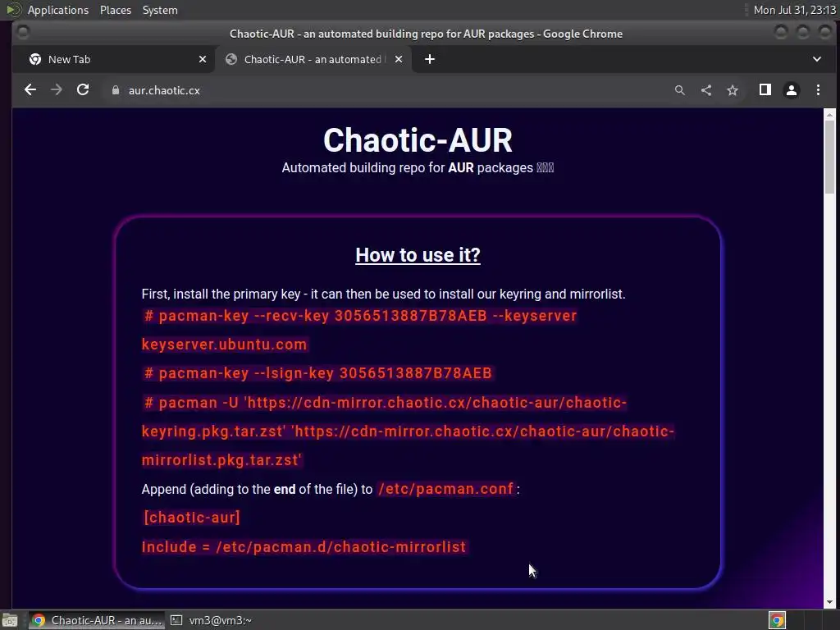This screenshot has height=630, width=840.
Task: Click the scrollbar up arrow
Action: [829, 114]
